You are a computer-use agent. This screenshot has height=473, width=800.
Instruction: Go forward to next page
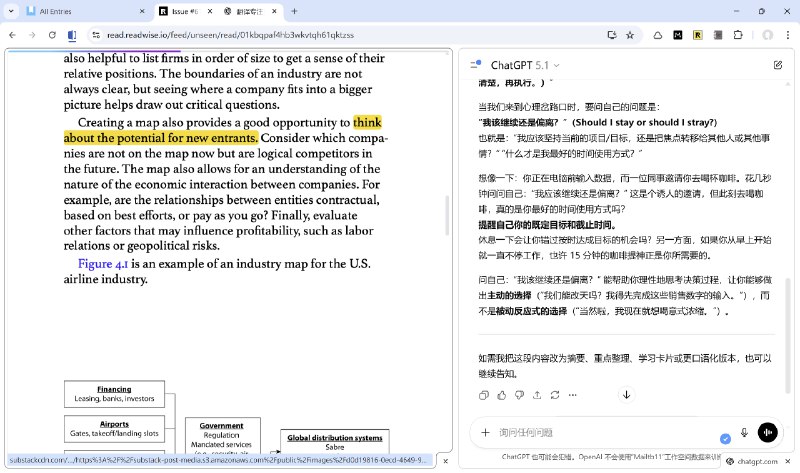tap(32, 35)
